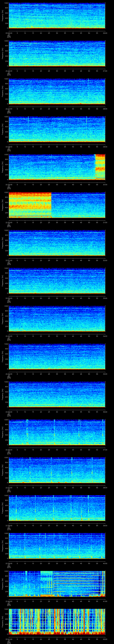Screen dimensions: 114x644
Task: Click the 22:31:00 start time label
Action: [x=9, y=260]
